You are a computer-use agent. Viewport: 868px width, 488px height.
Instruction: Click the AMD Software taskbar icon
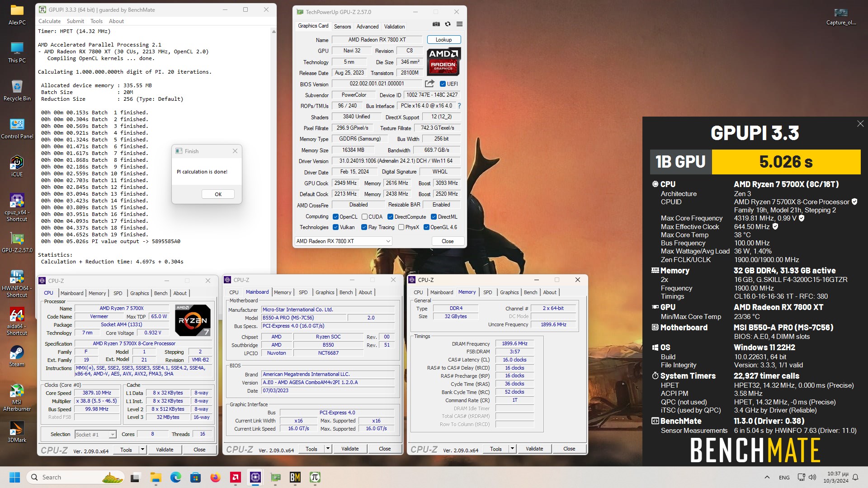[x=235, y=477]
